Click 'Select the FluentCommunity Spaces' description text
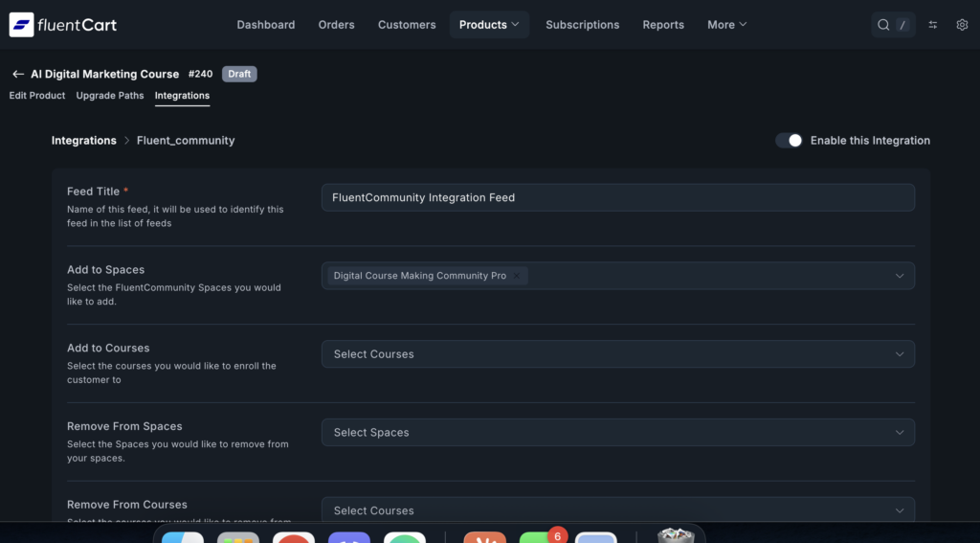This screenshot has height=543, width=980. [174, 295]
